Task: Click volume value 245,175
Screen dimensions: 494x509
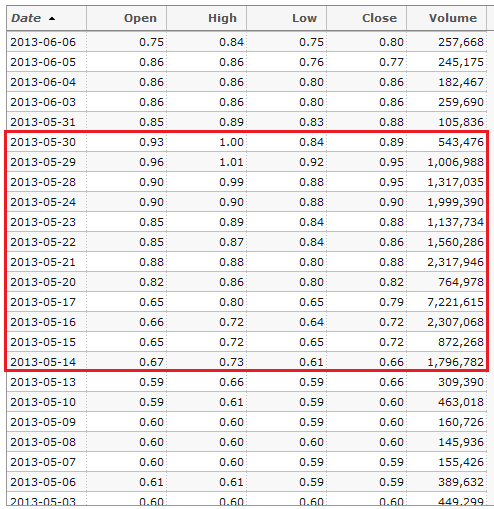Action: pos(461,62)
